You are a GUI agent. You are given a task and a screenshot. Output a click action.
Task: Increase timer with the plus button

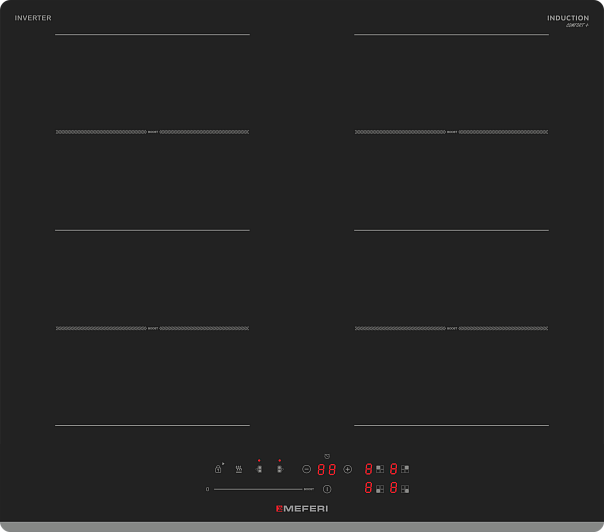tap(347, 469)
